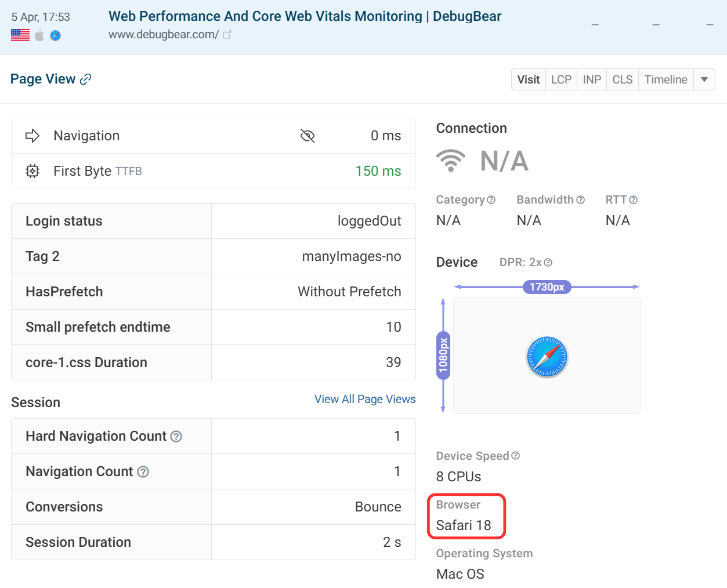
Task: Select the Timeline tab
Action: coord(665,79)
